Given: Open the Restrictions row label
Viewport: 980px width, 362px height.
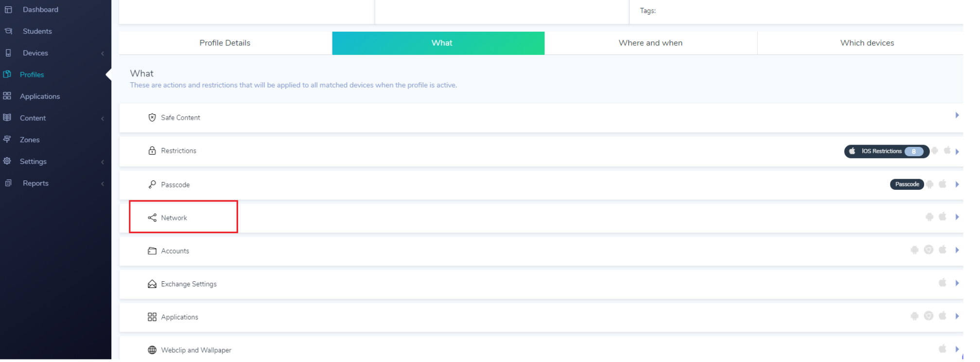Looking at the screenshot, I should coord(179,151).
